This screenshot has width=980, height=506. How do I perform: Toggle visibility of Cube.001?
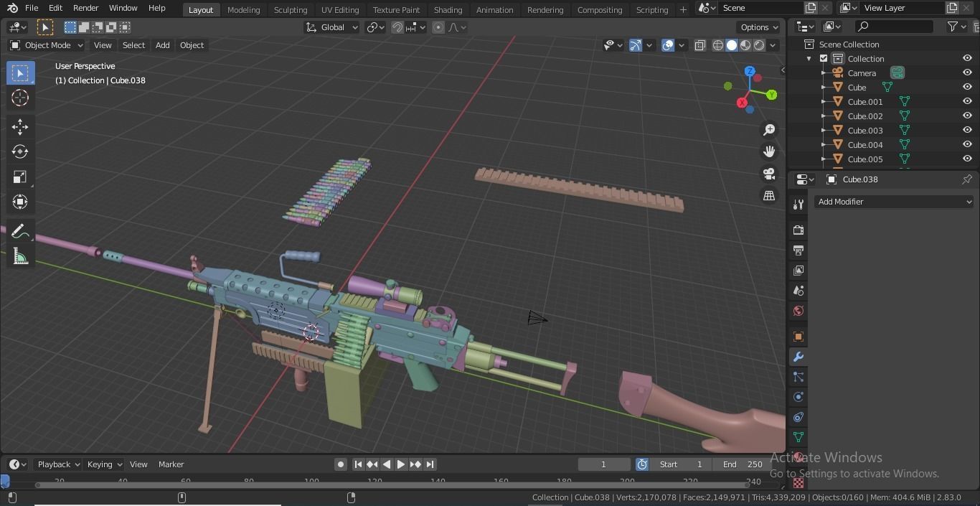click(x=967, y=102)
